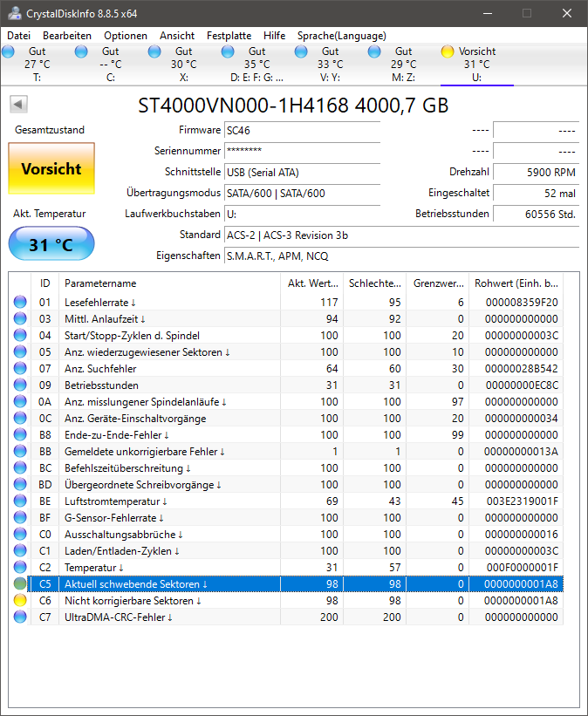
Task: Click the Akt. Wert column header
Action: pyautogui.click(x=312, y=283)
